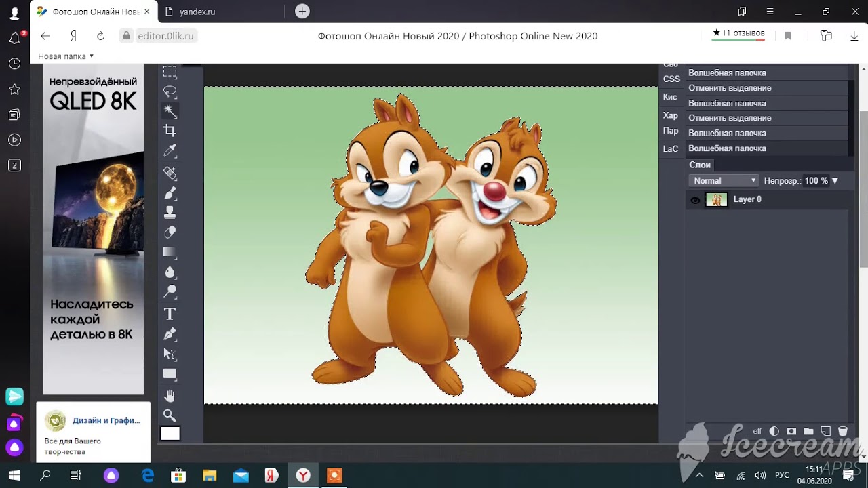Hide Layer 0 with the eye icon
The height and width of the screenshot is (488, 868).
point(695,200)
